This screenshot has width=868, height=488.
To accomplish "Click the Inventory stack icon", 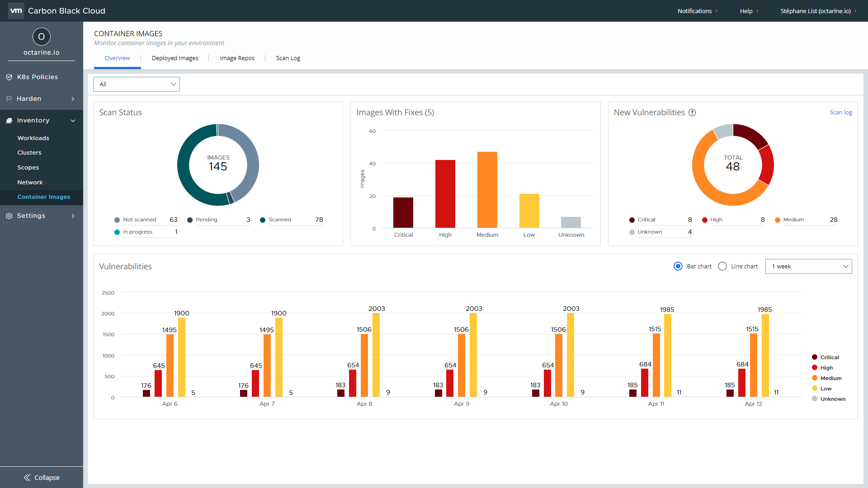I will (9, 121).
